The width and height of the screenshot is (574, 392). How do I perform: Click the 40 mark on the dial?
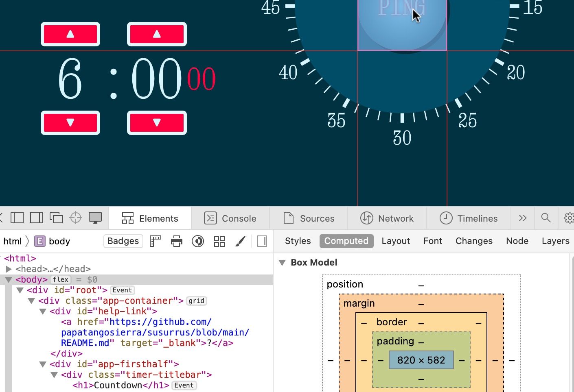coord(288,73)
